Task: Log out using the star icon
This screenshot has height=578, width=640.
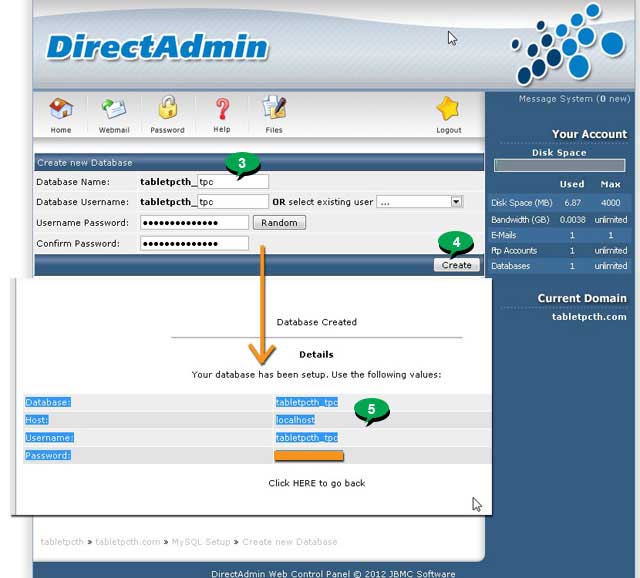Action: click(x=448, y=109)
